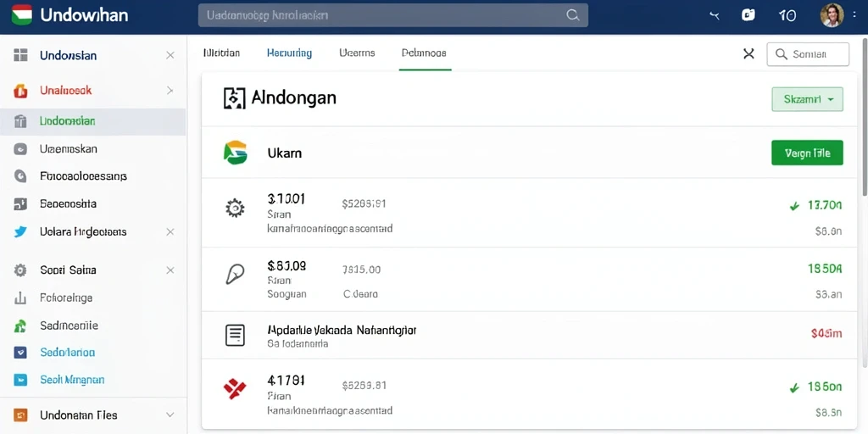
Task: Click the green 1850A amount
Action: 825,269
